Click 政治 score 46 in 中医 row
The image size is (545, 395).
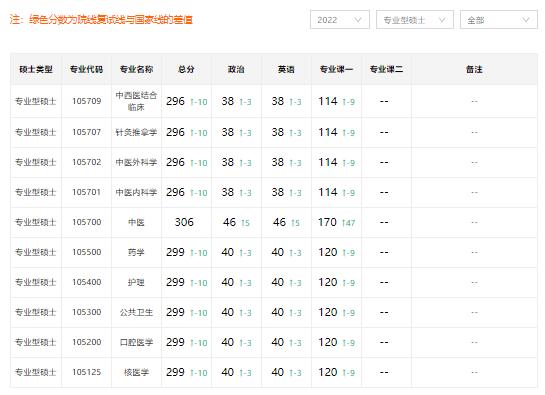click(229, 222)
